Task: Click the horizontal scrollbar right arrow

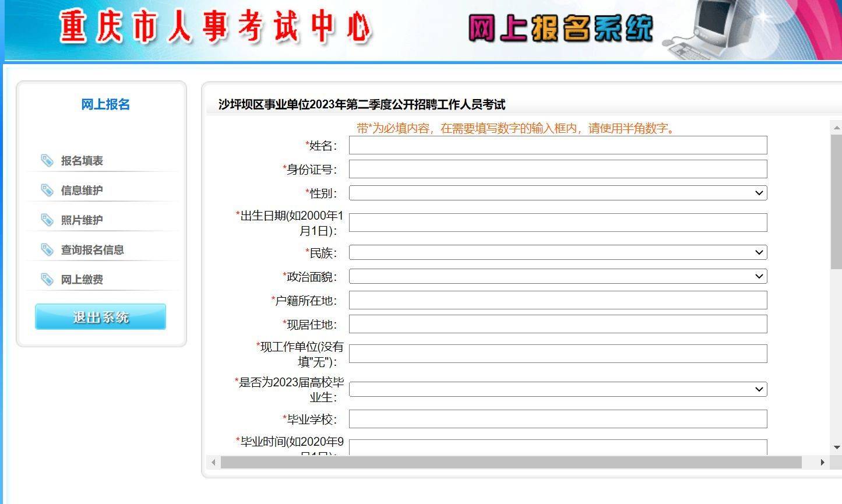Action: point(822,462)
